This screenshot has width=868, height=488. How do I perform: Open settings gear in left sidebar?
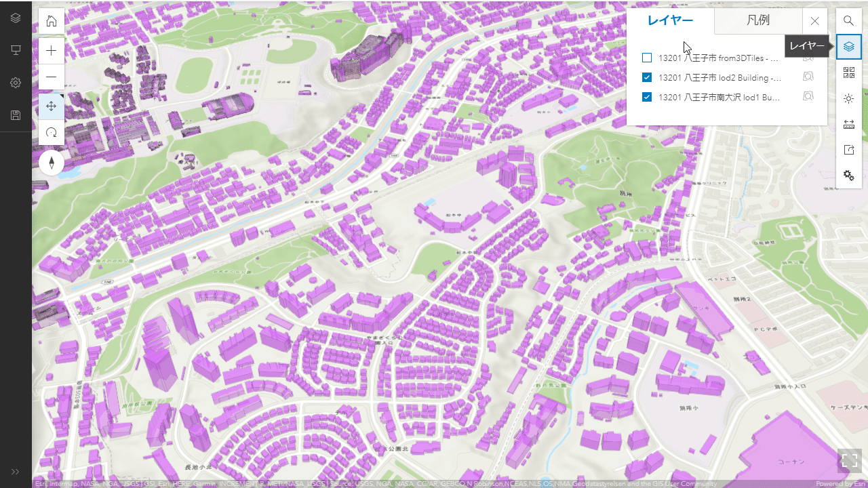pyautogui.click(x=16, y=83)
